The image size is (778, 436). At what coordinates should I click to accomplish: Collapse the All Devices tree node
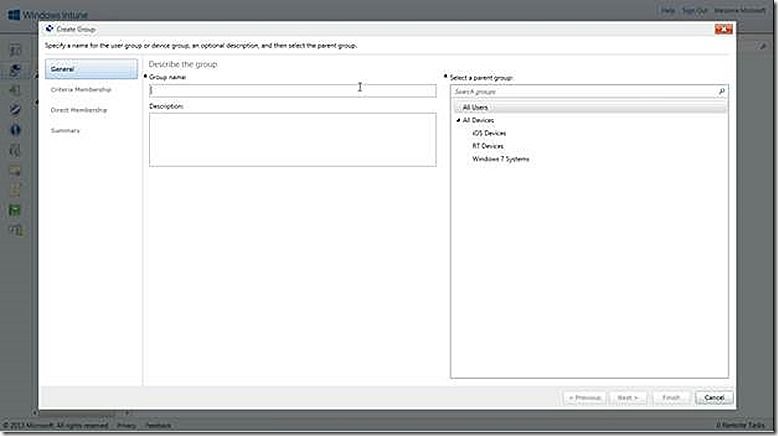(x=458, y=120)
